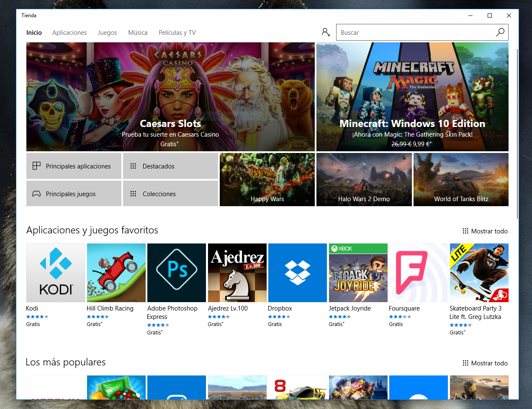The image size is (532, 409).
Task: Click the magnifying glass search icon
Action: (500, 32)
